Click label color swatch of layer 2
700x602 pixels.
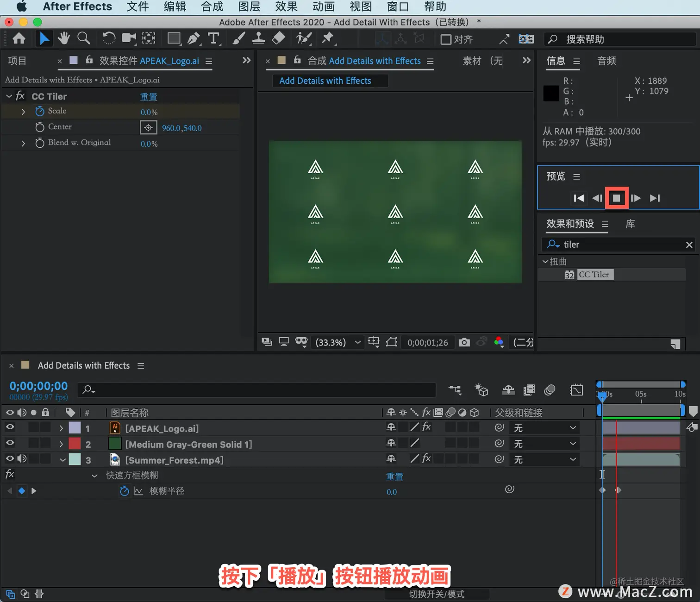point(75,444)
